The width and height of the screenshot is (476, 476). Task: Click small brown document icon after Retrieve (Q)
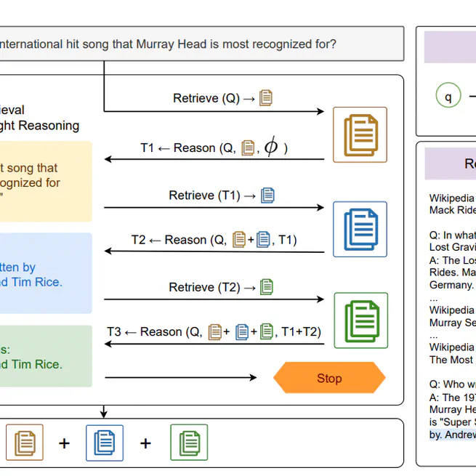coord(266,97)
